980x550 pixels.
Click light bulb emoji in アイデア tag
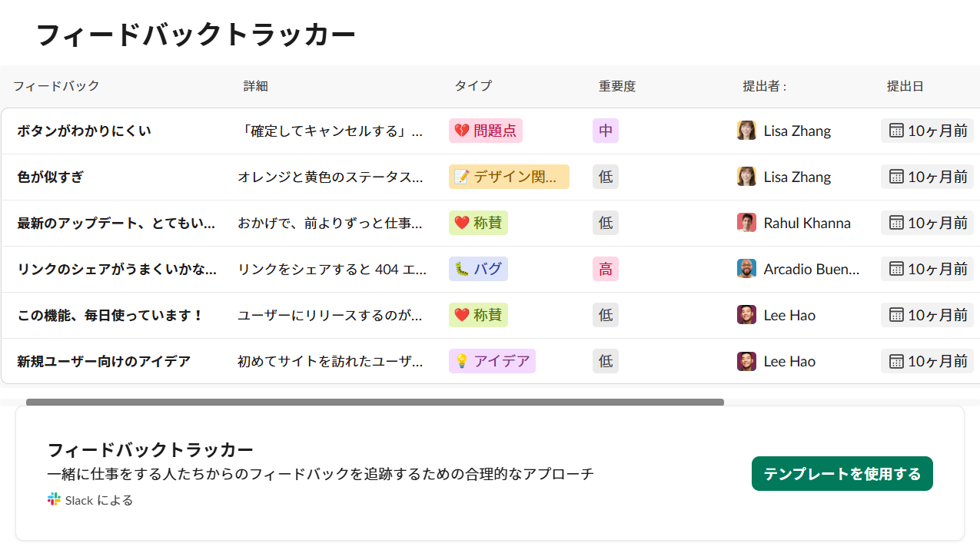pyautogui.click(x=462, y=361)
